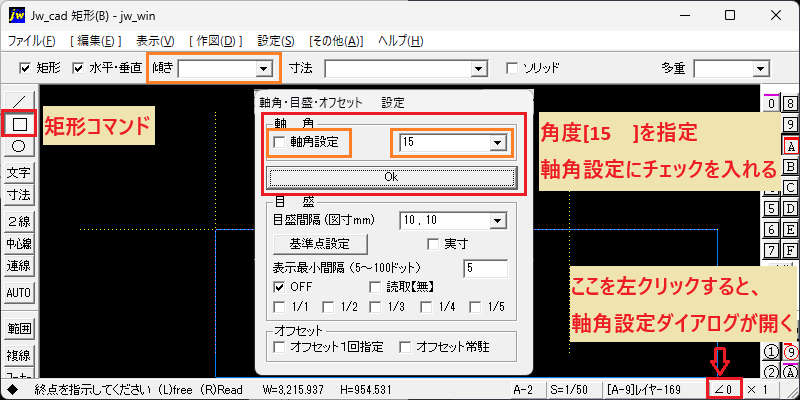Select the circle tool

tap(19, 147)
